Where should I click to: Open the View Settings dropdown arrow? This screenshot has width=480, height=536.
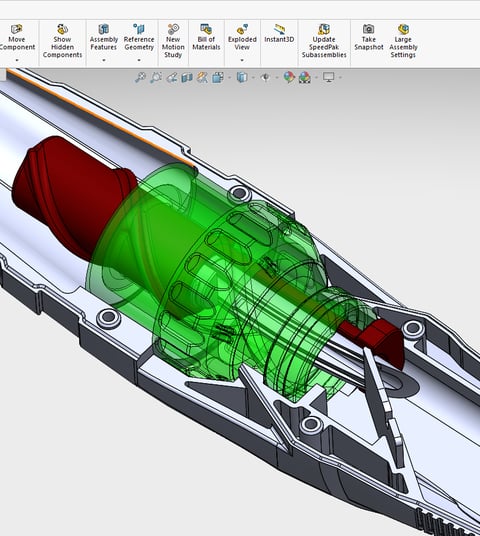click(340, 78)
